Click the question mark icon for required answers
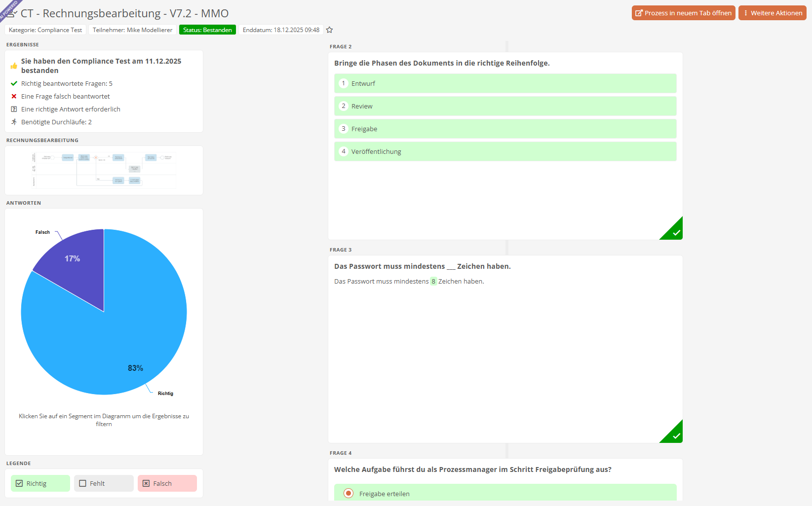812x506 pixels. pos(14,109)
